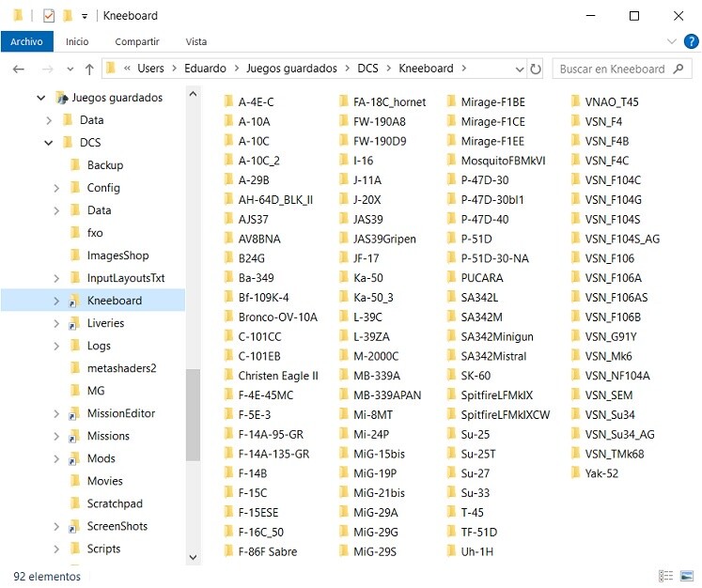
Task: Click the New folder quick access icon
Action: (68, 16)
